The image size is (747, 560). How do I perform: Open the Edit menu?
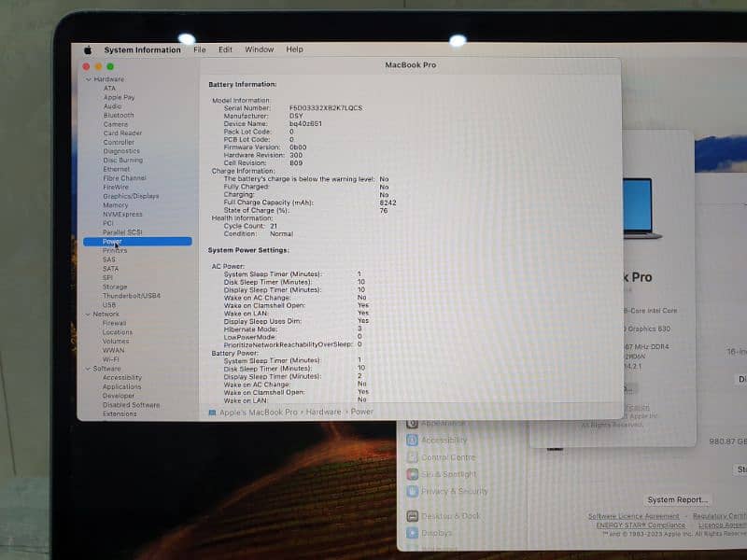pos(225,49)
